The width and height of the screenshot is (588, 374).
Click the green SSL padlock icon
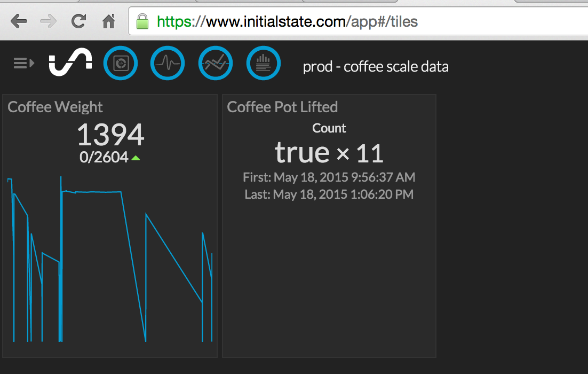point(142,21)
